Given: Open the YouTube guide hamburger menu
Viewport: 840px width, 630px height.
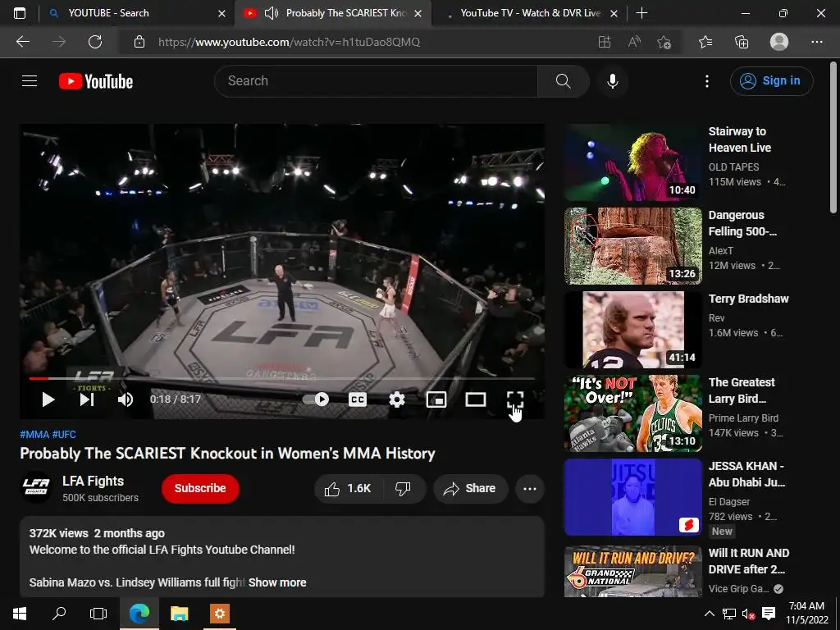Looking at the screenshot, I should click(30, 81).
